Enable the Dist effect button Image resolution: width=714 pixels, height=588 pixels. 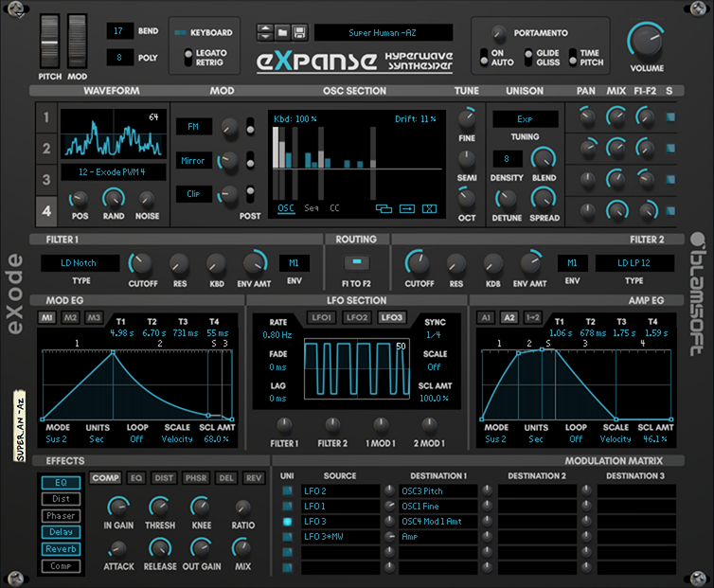click(x=61, y=499)
